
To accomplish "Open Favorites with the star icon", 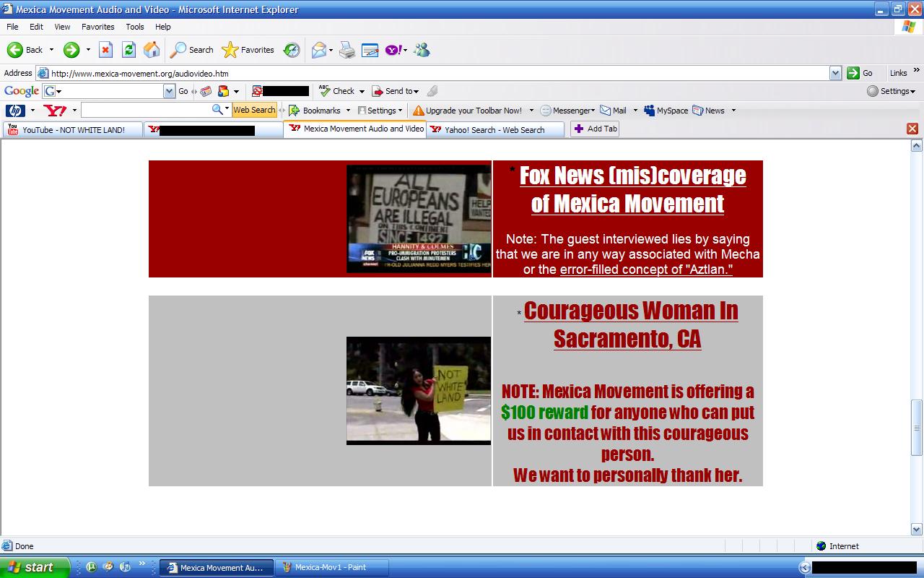I will tap(230, 50).
